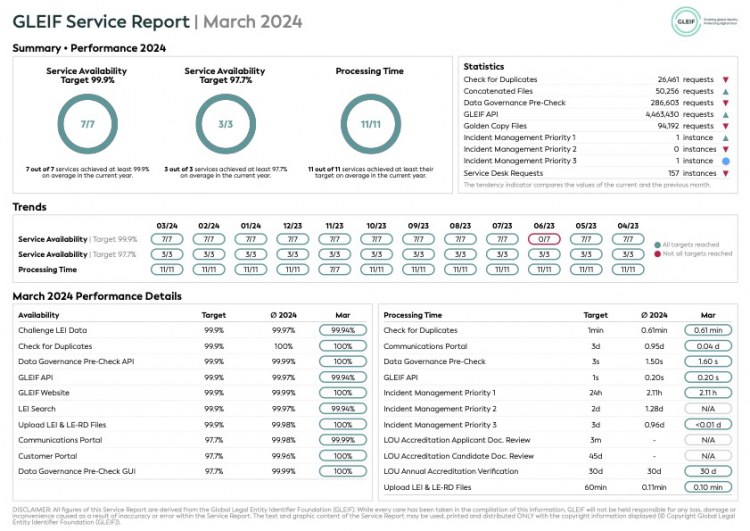The width and height of the screenshot is (750, 531).
Task: Select the 03/24 Processing Time 11/11 badge
Action: point(168,269)
